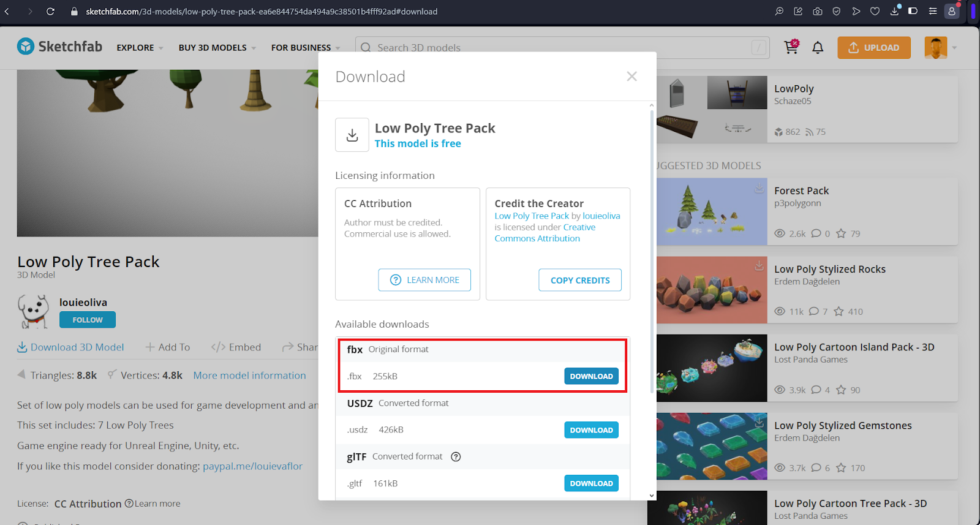Open the notifications bell
The width and height of the screenshot is (980, 525).
click(x=818, y=47)
